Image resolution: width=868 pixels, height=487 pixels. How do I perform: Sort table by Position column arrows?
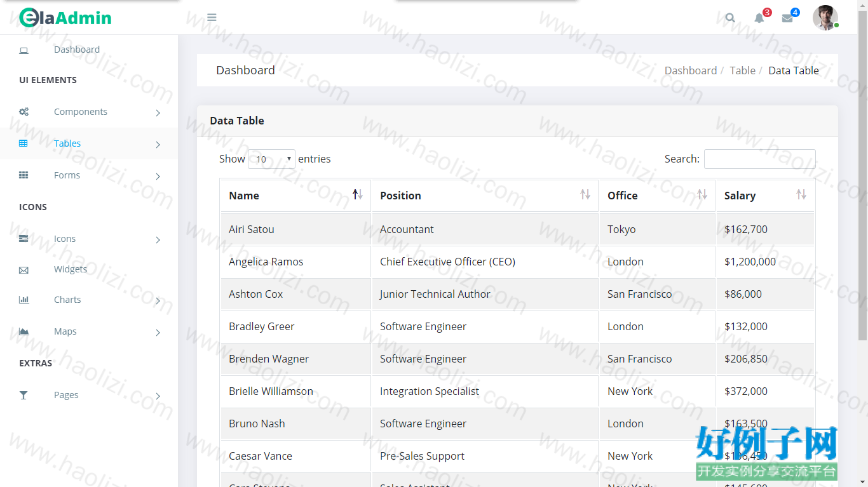[585, 194]
